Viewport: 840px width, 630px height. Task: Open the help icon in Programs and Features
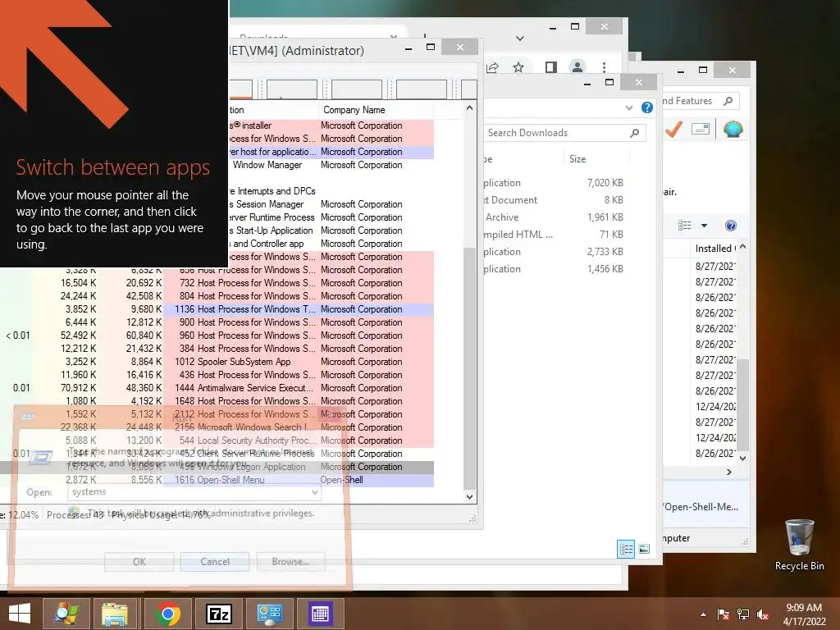[730, 226]
